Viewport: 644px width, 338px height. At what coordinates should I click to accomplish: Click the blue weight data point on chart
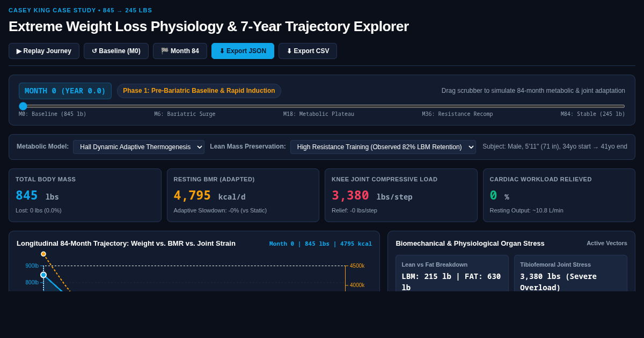[43, 275]
